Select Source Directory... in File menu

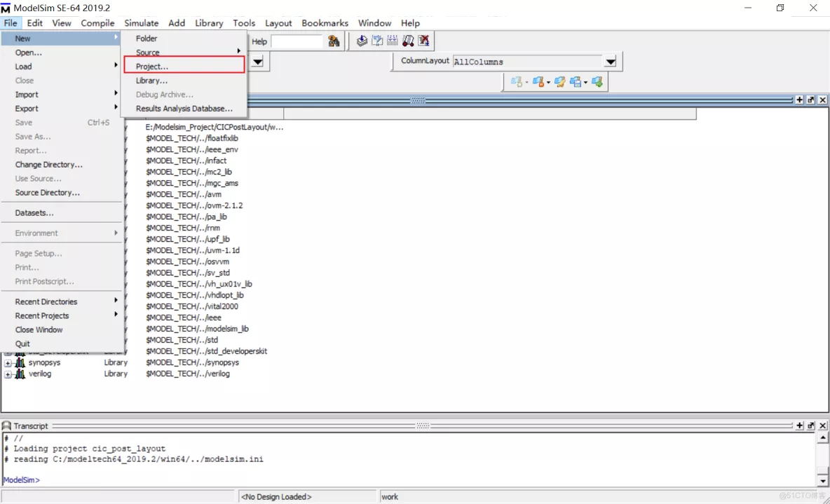[x=62, y=193]
